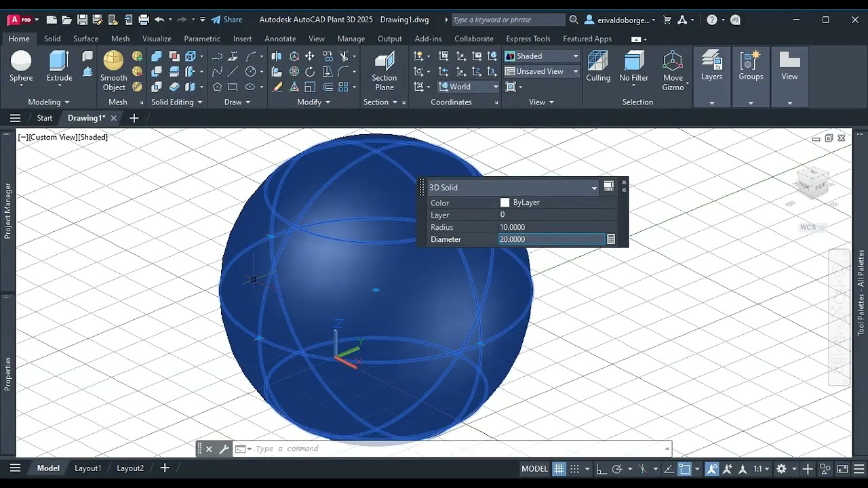Open the 3D Solid object type dropdown
The width and height of the screenshot is (868, 488).
point(513,187)
